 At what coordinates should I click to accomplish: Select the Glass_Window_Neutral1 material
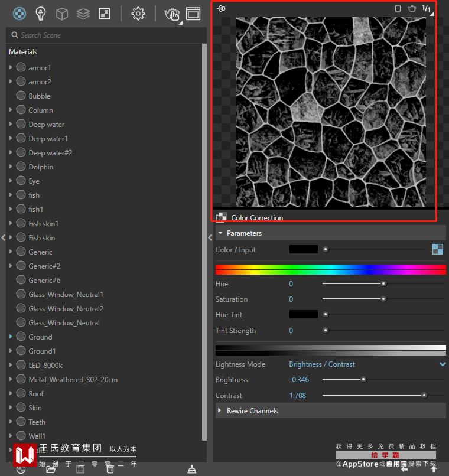coord(66,295)
